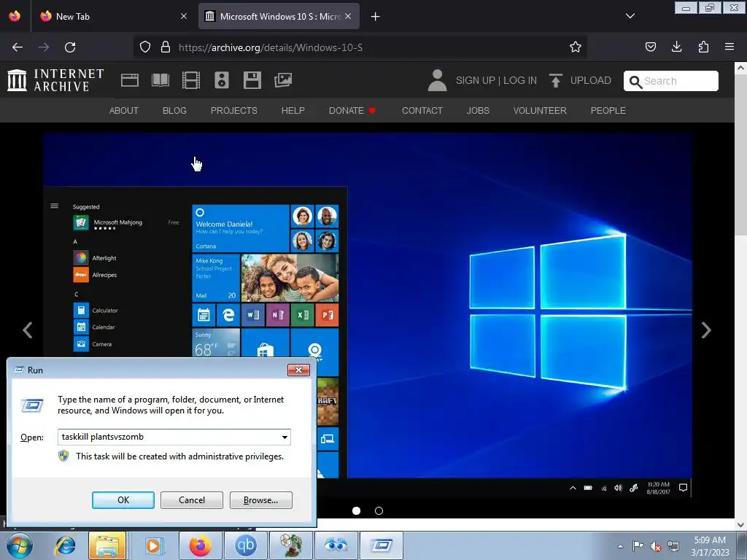Open the CONTACT menu link
The image size is (747, 560).
point(422,111)
